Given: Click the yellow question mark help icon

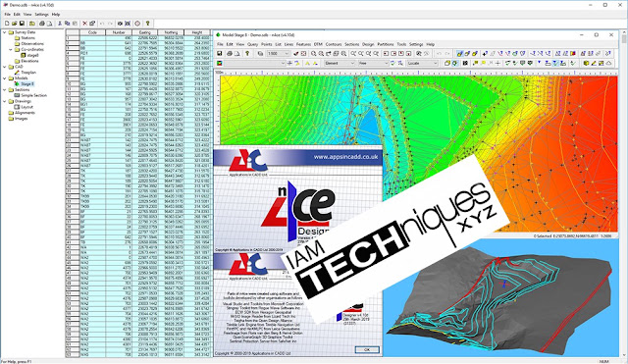Looking at the screenshot, I should 148,24.
